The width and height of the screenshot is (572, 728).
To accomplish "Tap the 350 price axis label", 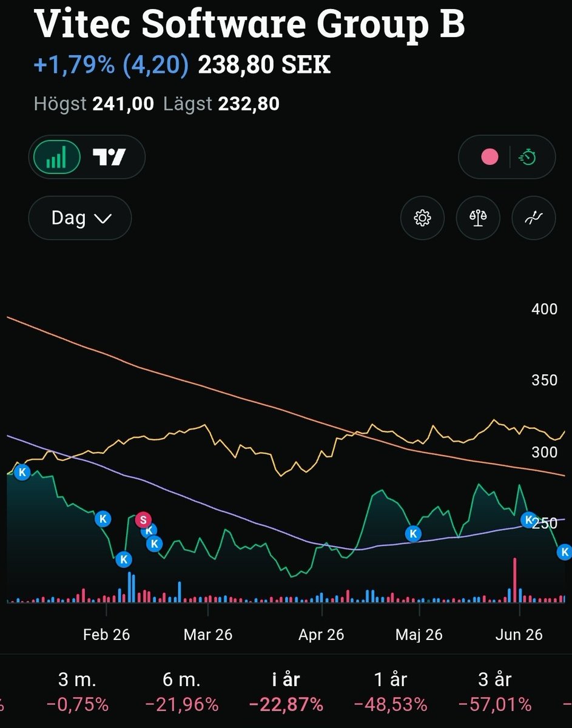I will tap(544, 380).
